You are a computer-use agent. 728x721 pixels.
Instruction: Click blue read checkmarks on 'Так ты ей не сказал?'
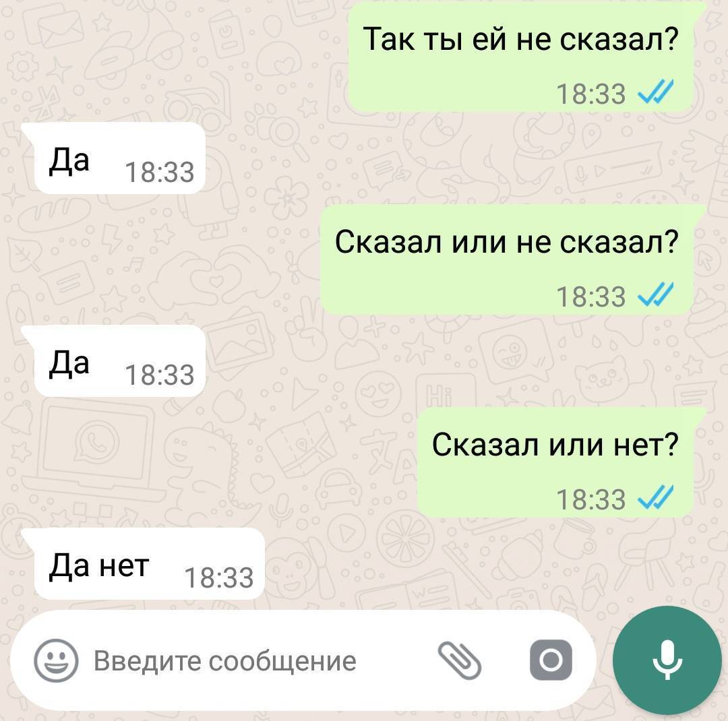656,92
